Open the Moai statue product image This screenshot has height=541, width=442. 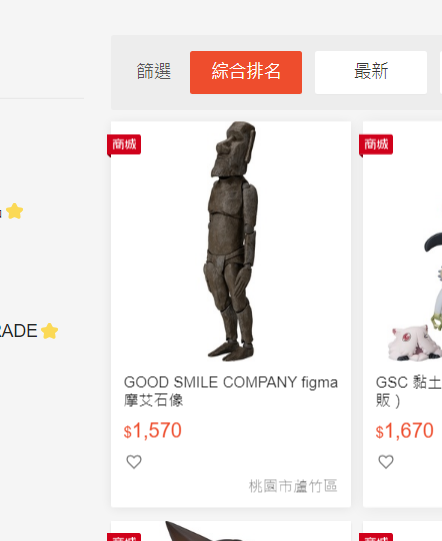[231, 242]
